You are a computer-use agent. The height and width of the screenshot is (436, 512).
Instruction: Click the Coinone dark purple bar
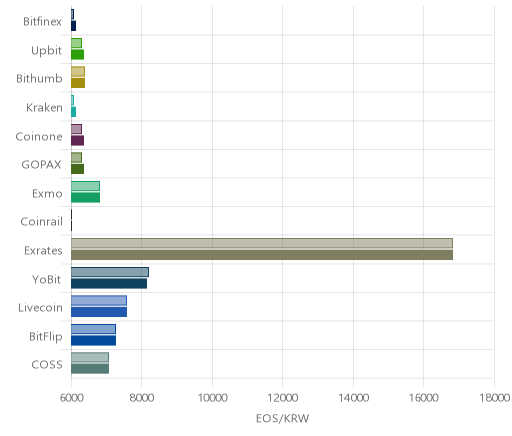[x=77, y=141]
